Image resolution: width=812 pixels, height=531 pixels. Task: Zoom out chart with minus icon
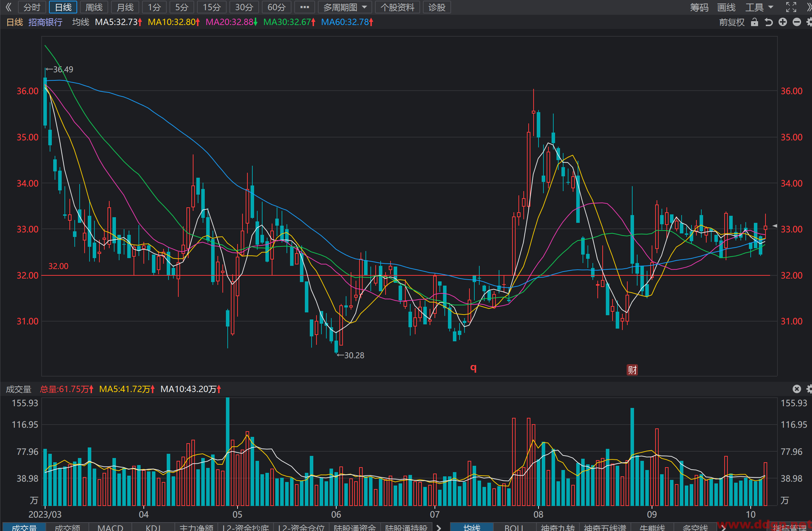797,22
